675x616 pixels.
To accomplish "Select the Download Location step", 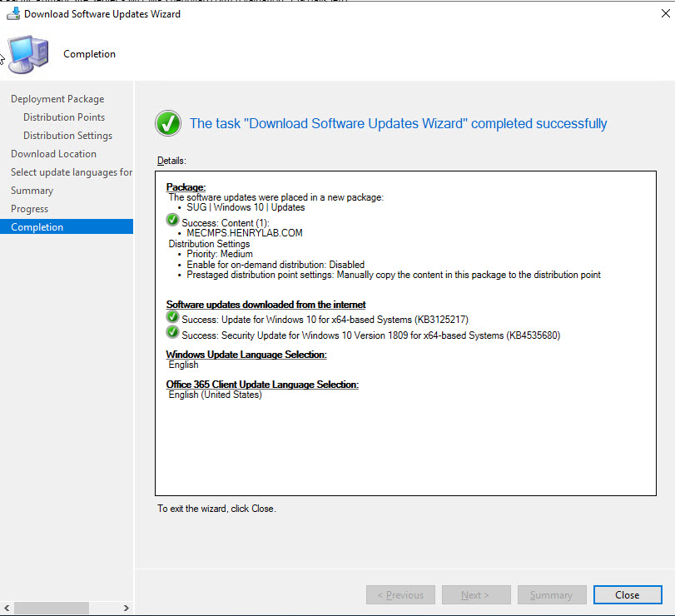I will (x=53, y=154).
